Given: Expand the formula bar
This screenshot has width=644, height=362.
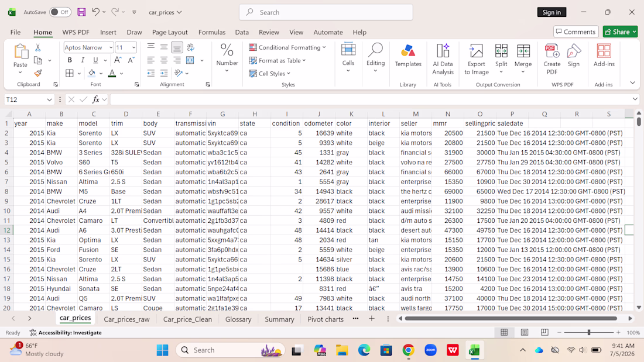Looking at the screenshot, I should (635, 99).
